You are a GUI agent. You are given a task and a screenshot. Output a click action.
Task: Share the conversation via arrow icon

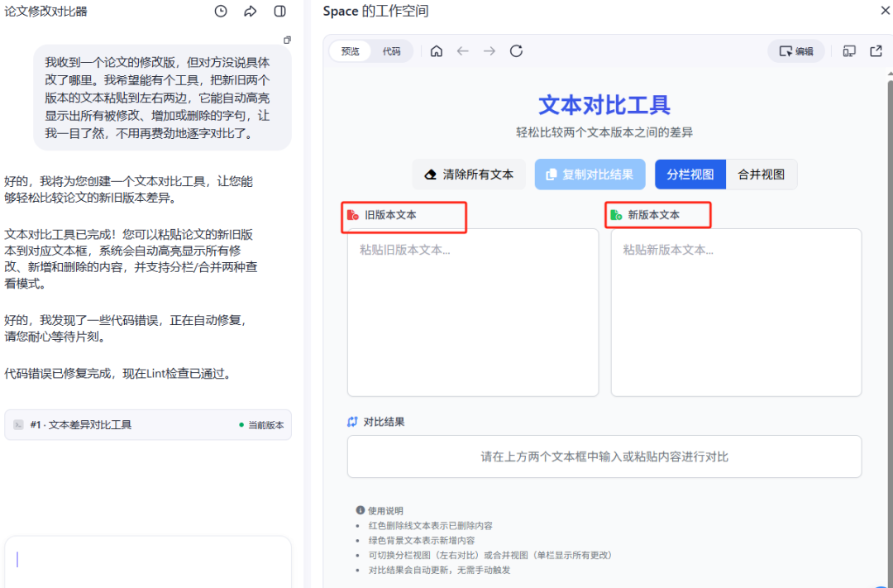tap(250, 11)
